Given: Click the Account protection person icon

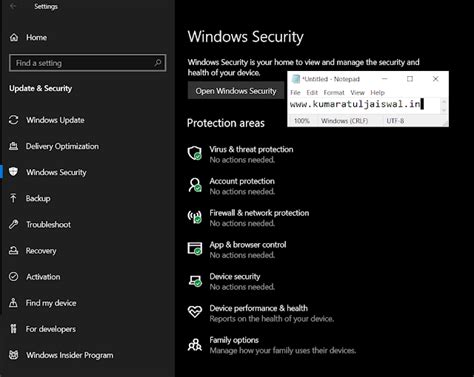Looking at the screenshot, I should pyautogui.click(x=195, y=185).
